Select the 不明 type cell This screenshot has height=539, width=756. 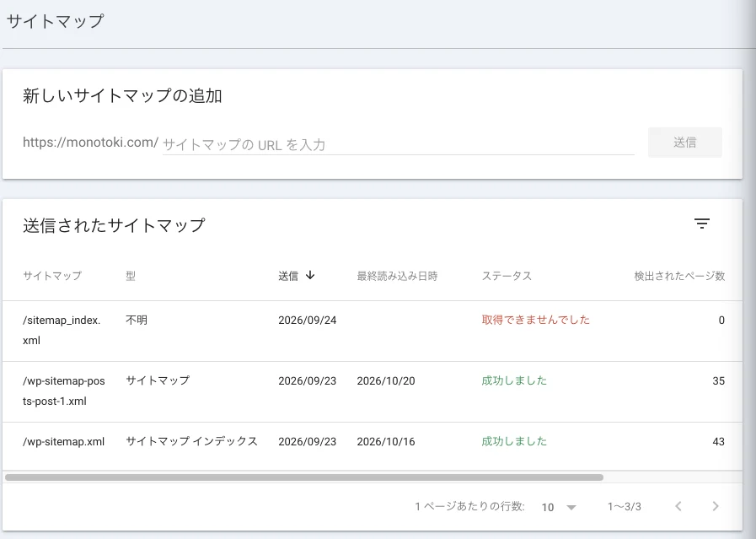pos(137,320)
